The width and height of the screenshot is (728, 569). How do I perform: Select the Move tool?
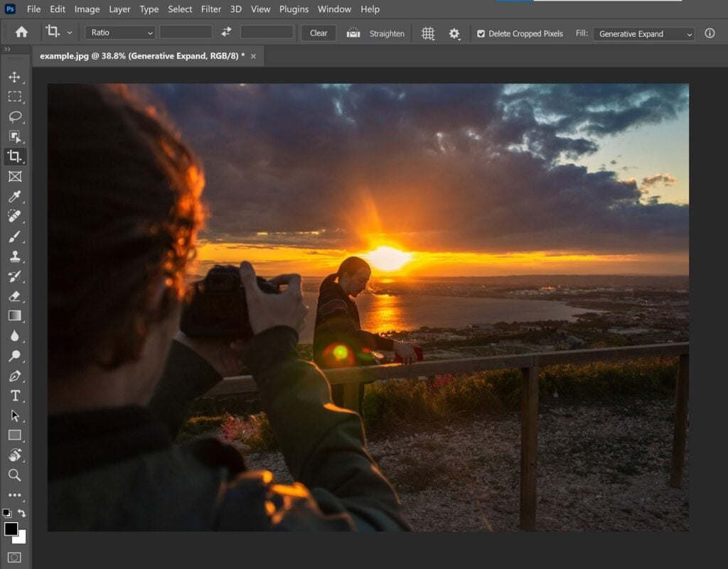click(16, 77)
